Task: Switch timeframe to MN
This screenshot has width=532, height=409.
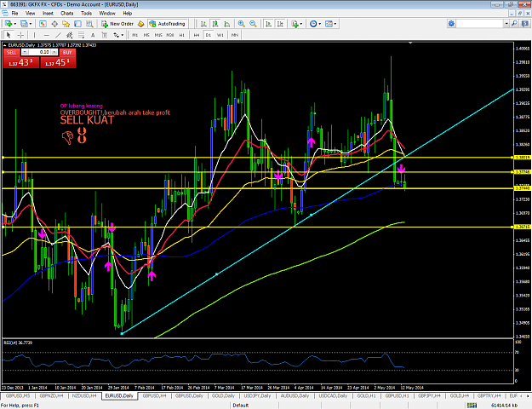Action: (234, 35)
